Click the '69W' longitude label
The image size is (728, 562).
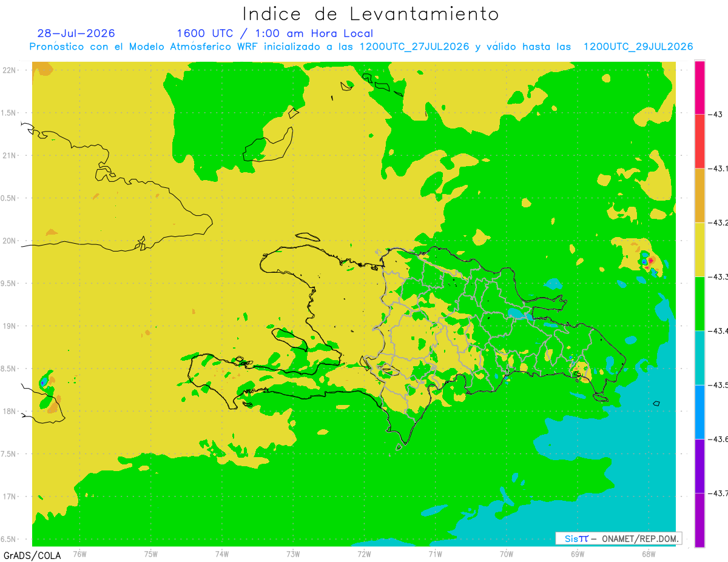click(578, 554)
